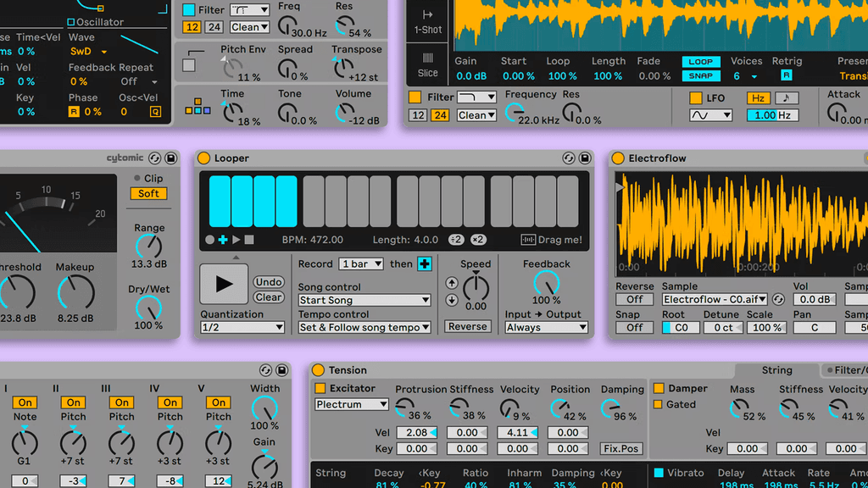
Task: Switch to the String tab in Tension
Action: [776, 370]
